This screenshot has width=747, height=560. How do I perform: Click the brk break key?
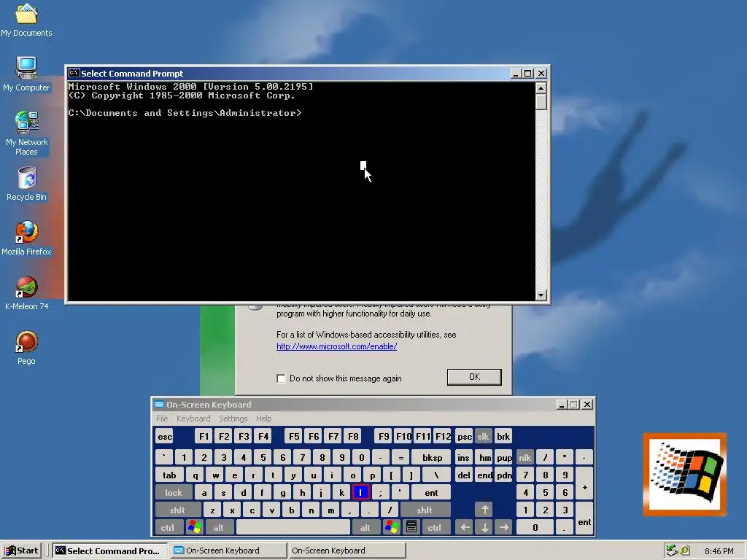503,436
